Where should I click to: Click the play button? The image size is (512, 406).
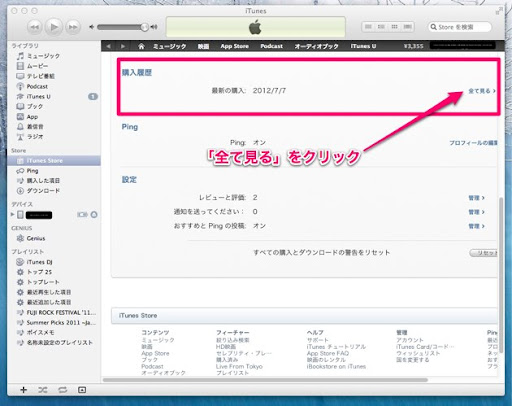(54, 27)
